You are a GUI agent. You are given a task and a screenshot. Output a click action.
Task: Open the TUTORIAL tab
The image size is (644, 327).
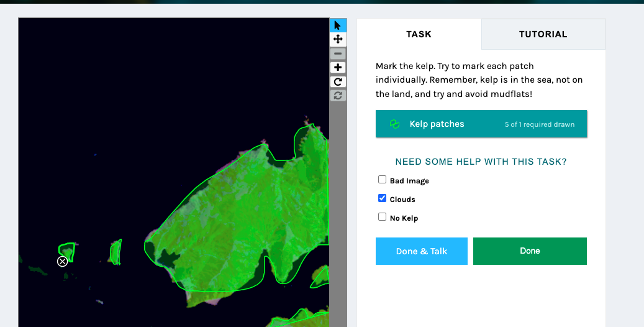click(543, 34)
